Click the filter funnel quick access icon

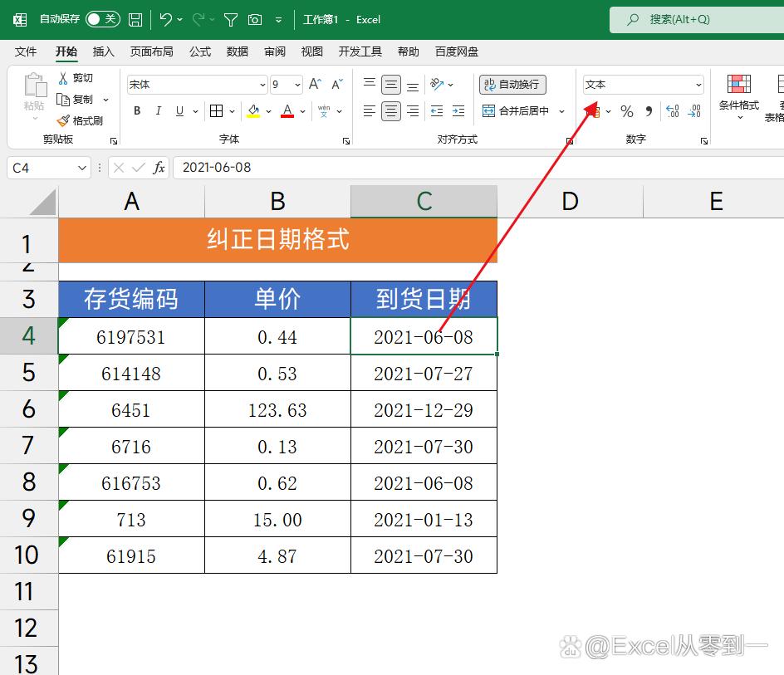point(231,19)
